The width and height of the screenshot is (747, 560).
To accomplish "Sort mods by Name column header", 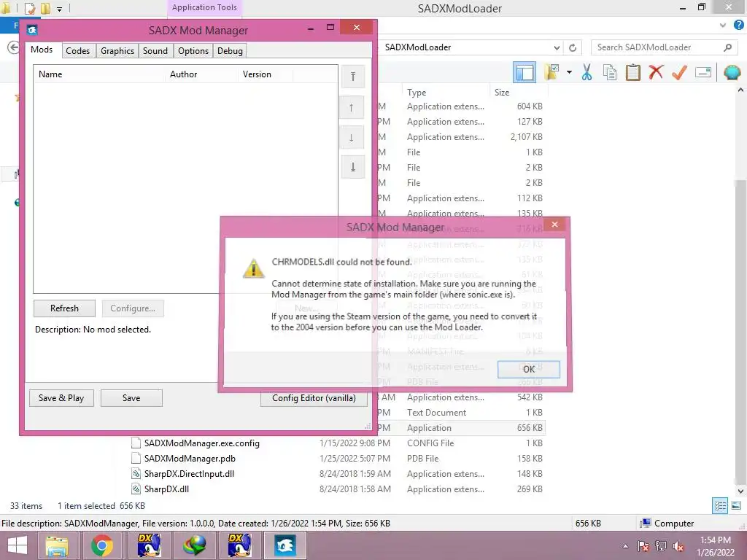I will [99, 74].
